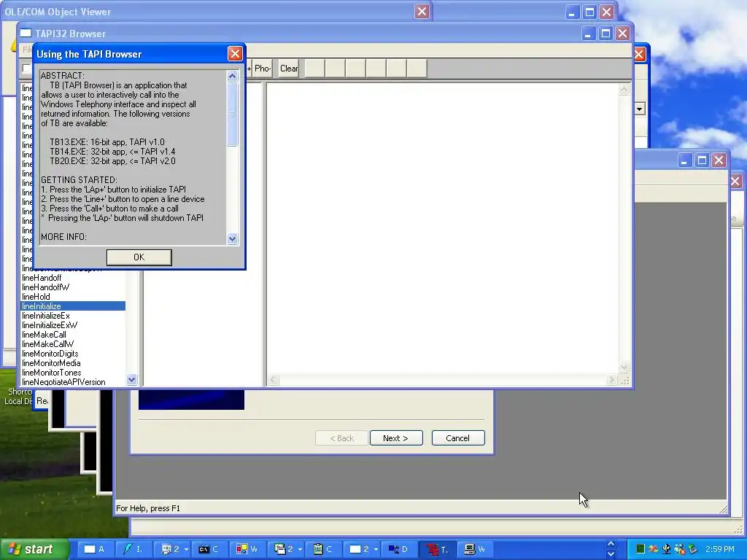Click the Clear toolbar button

(289, 69)
